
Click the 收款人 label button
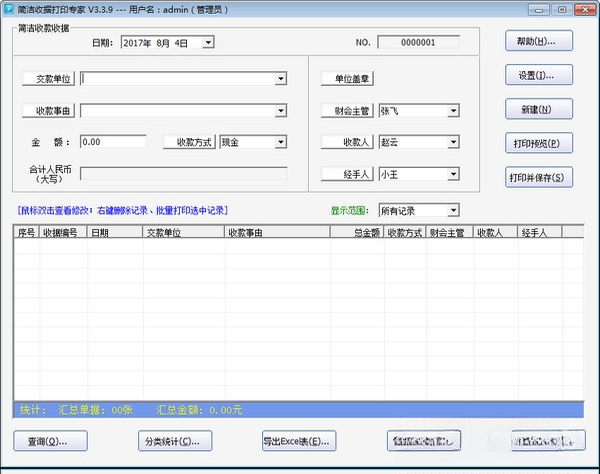point(347,142)
